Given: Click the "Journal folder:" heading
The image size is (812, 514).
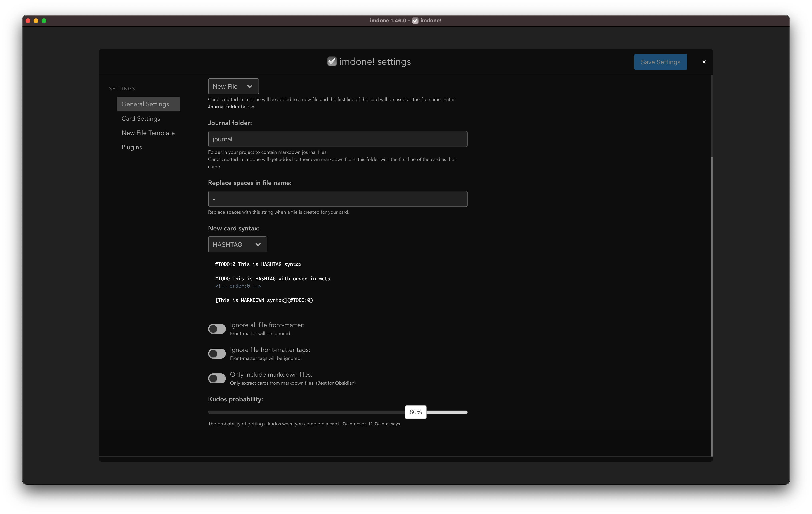Looking at the screenshot, I should pyautogui.click(x=230, y=123).
